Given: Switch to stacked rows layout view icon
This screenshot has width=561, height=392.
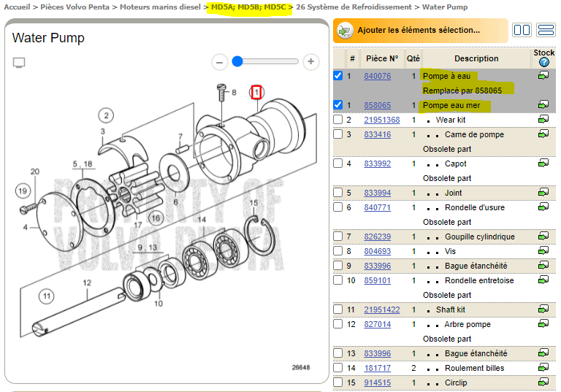Looking at the screenshot, I should point(546,30).
